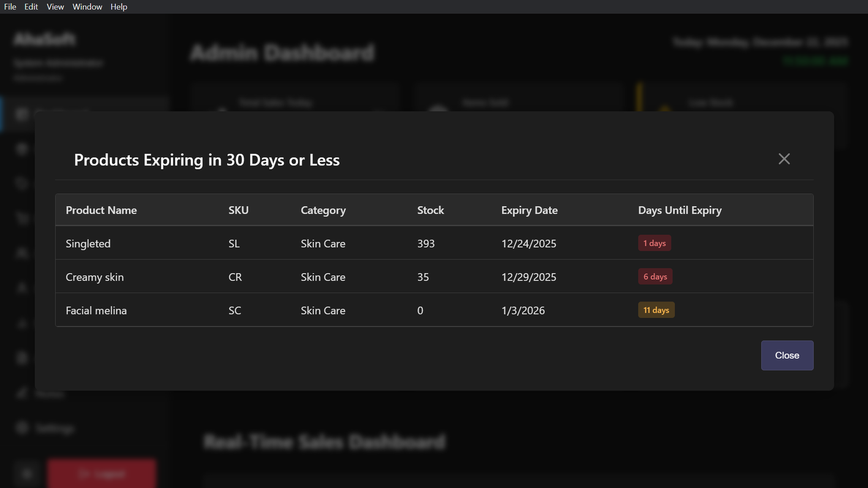Open the View menu
This screenshot has height=488, width=868.
tap(55, 7)
